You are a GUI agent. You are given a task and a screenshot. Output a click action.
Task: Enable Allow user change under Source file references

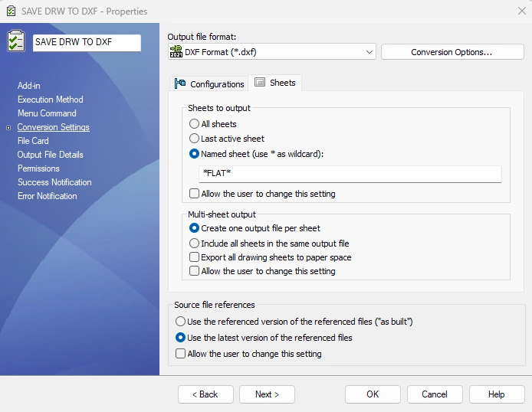click(180, 353)
